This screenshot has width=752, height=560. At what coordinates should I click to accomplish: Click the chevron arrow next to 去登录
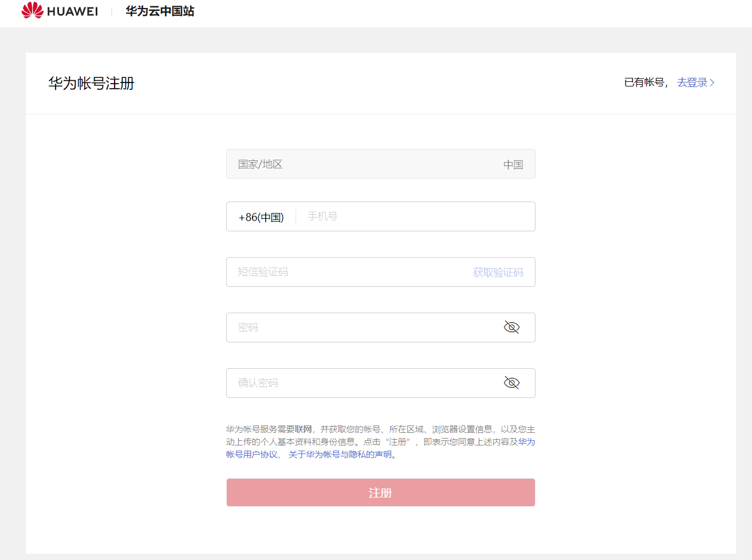point(712,82)
